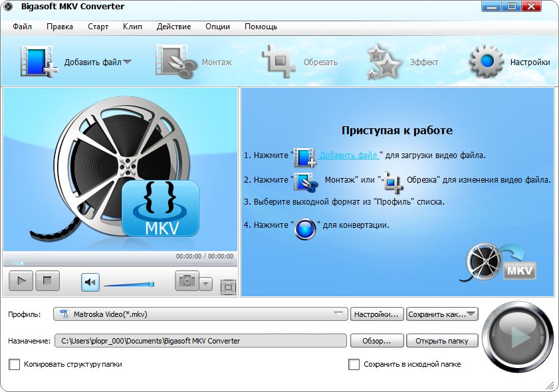Viewport: 559px width, 392px height.
Task: Follow the Добавить файл hyperlink
Action: [348, 155]
